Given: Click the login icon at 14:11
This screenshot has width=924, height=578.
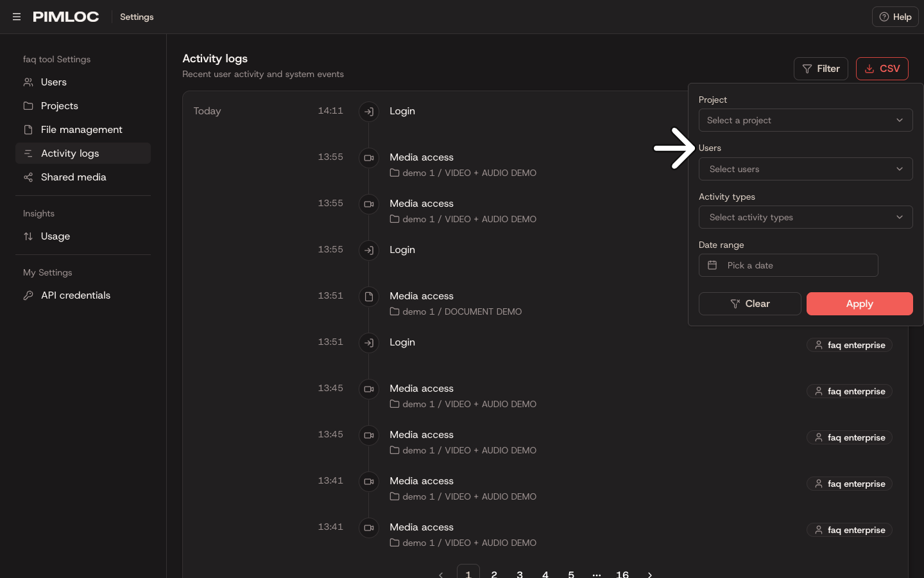Looking at the screenshot, I should (369, 112).
